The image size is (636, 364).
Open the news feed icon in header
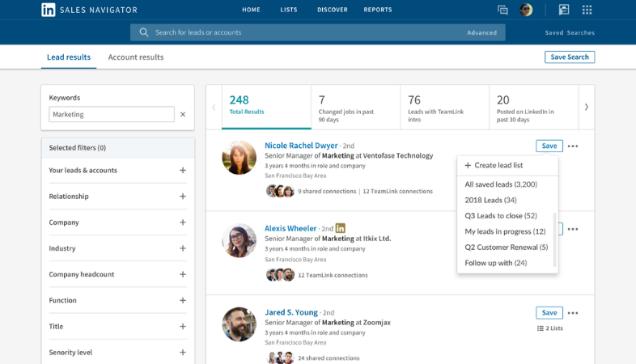(564, 10)
